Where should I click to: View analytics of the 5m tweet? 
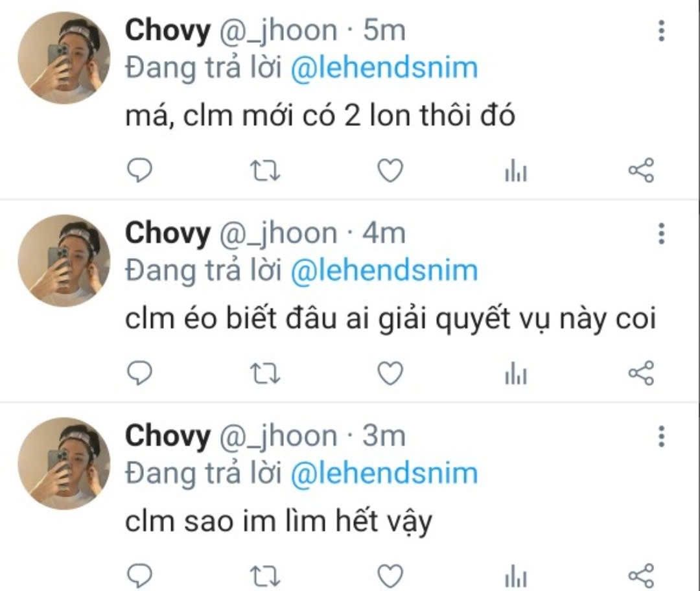516,170
